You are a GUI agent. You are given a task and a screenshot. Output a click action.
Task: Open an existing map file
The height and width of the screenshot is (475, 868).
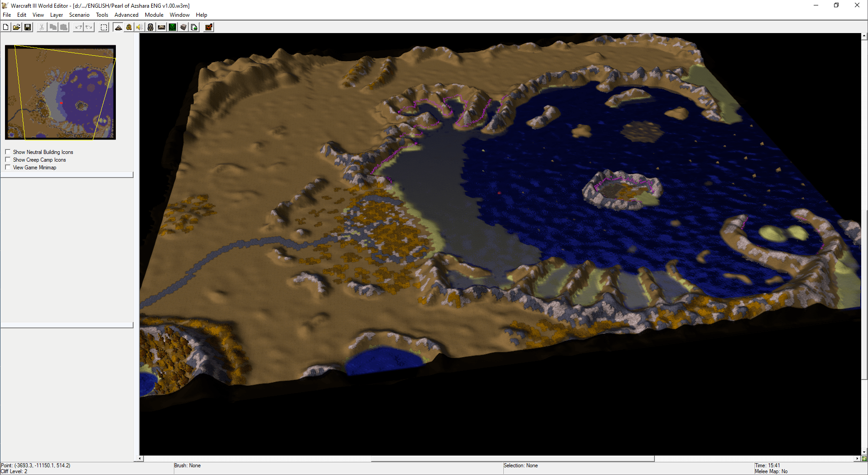click(16, 27)
